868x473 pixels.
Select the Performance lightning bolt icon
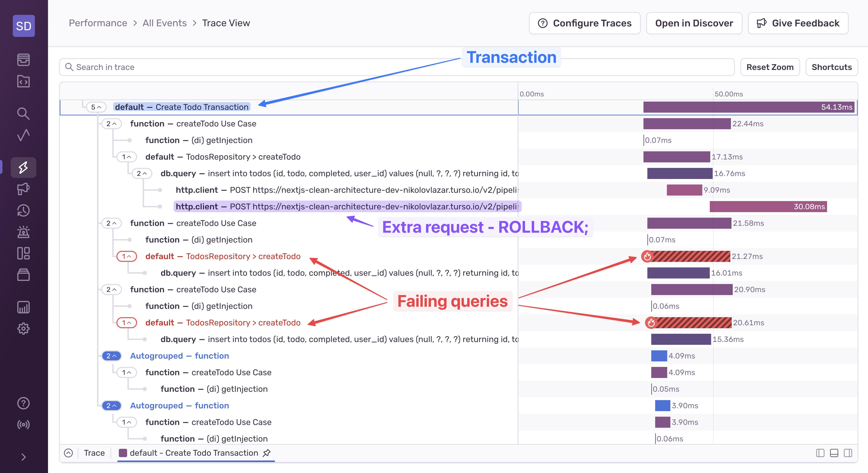pyautogui.click(x=23, y=168)
